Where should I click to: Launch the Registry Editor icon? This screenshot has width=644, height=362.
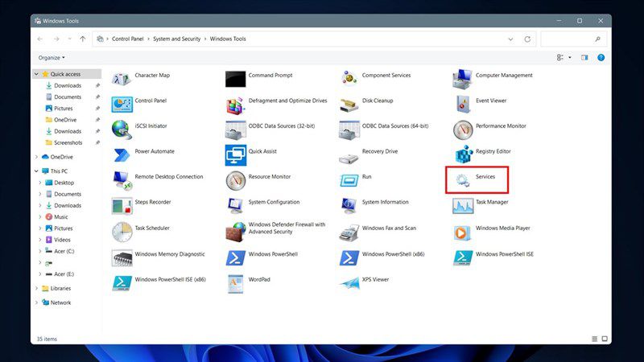coord(464,154)
